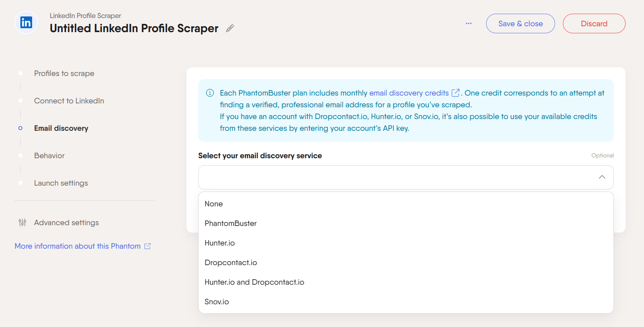
Task: Click the Advanced settings sliders icon
Action: pos(22,222)
